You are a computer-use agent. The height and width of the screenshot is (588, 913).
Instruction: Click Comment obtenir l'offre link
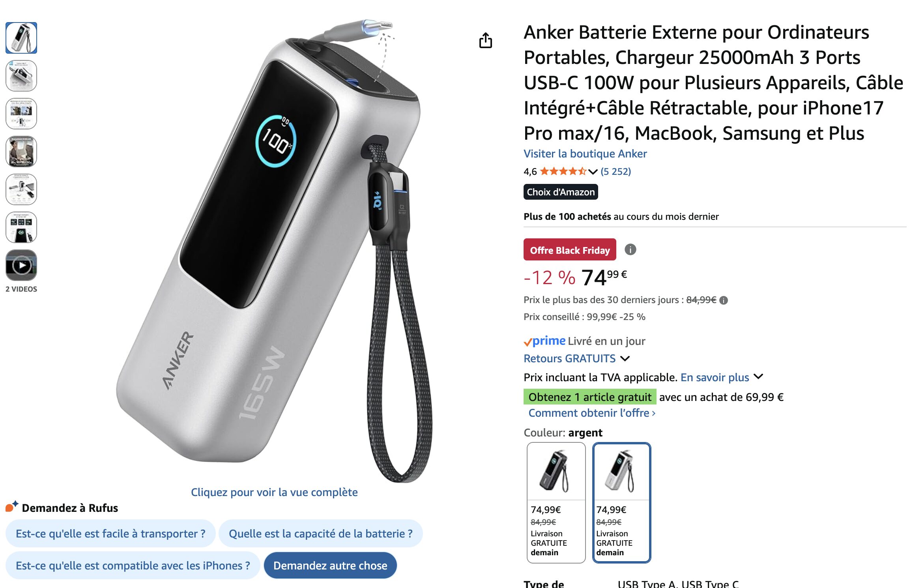coord(592,413)
